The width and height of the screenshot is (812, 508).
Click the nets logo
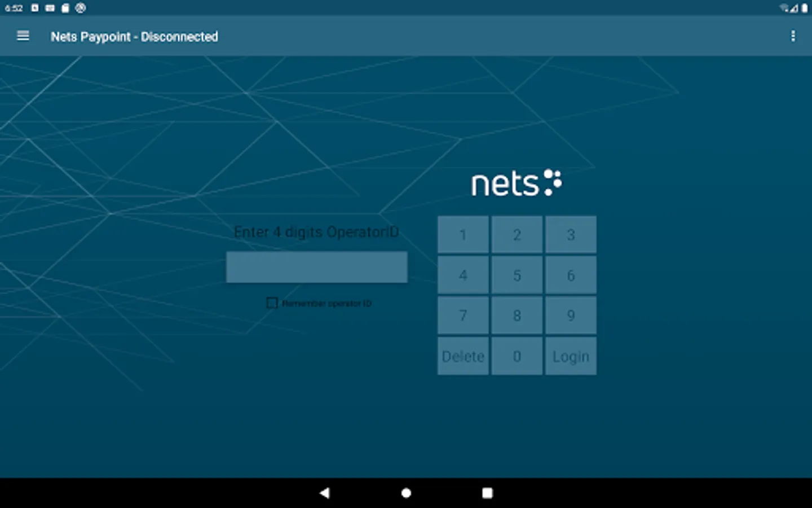click(x=517, y=183)
